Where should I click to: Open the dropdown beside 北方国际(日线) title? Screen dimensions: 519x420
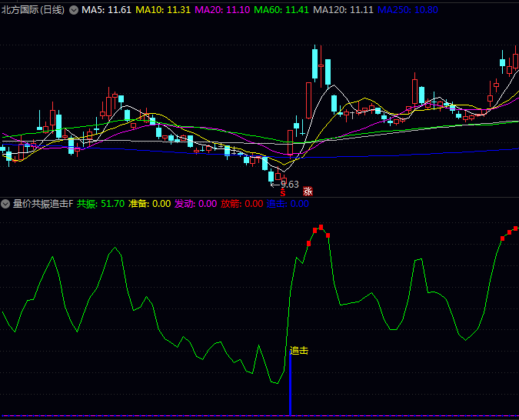tap(73, 10)
